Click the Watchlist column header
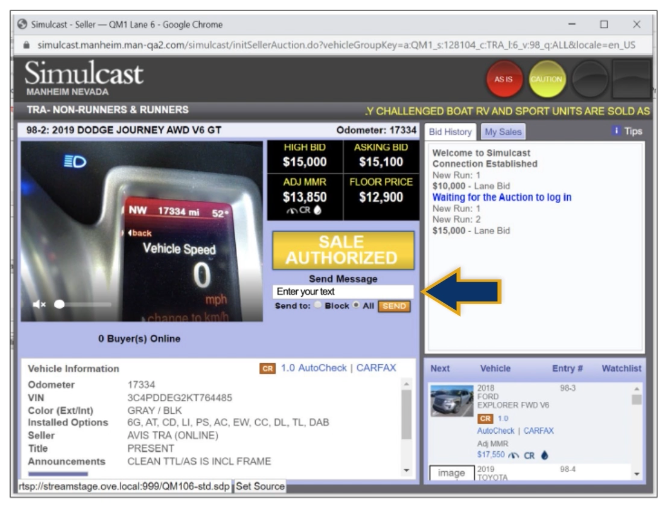The width and height of the screenshot is (669, 506). 621,369
